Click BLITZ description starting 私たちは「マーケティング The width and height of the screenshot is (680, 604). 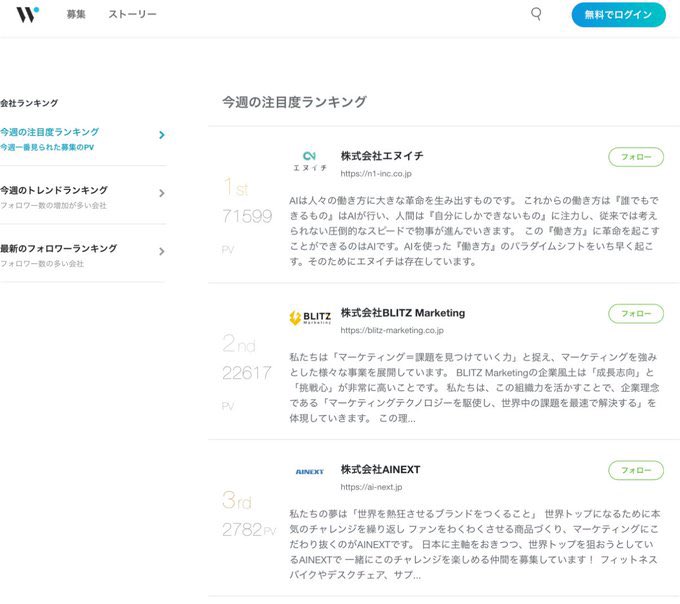click(474, 388)
